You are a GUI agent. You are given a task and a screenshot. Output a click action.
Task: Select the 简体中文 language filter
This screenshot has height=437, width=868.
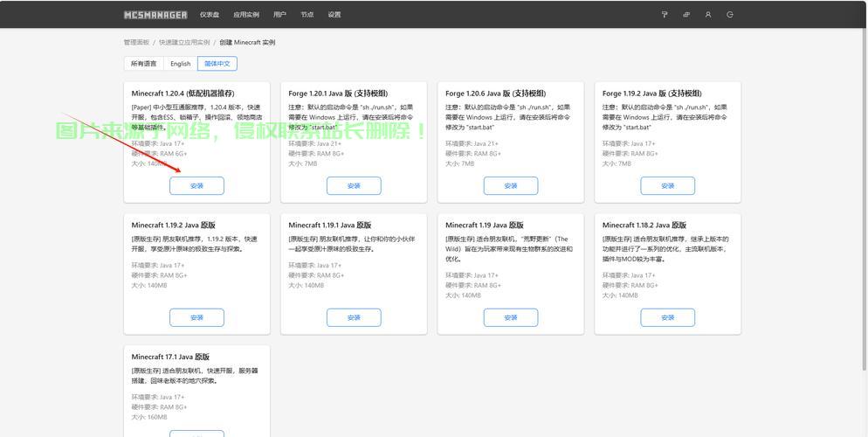click(217, 64)
